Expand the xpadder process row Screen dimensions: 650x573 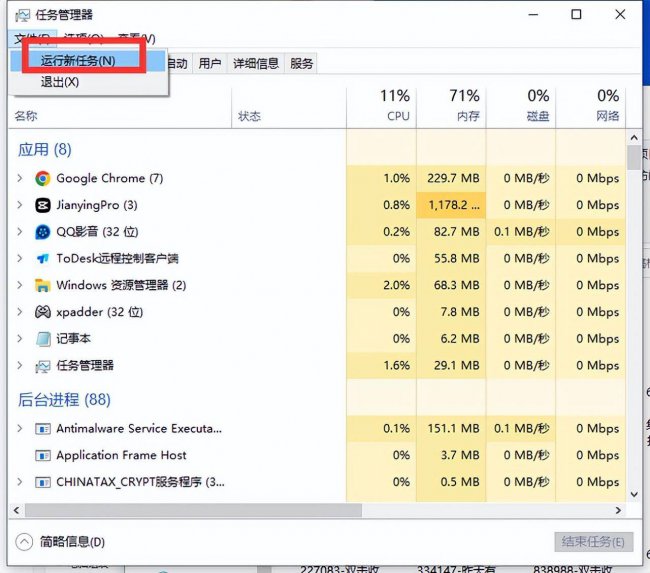click(x=19, y=312)
